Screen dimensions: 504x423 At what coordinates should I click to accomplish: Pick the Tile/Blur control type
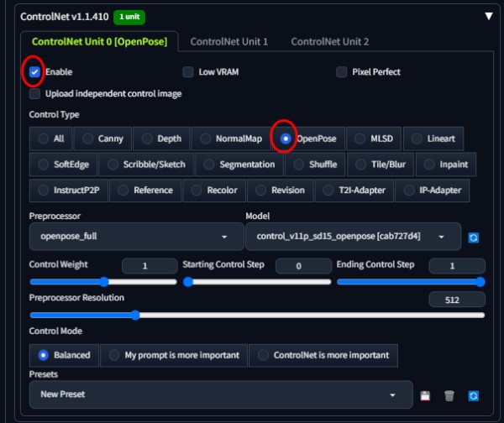pos(381,164)
